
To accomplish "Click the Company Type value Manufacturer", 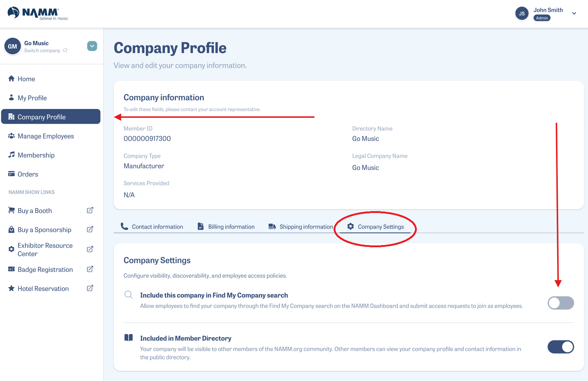I will point(144,166).
